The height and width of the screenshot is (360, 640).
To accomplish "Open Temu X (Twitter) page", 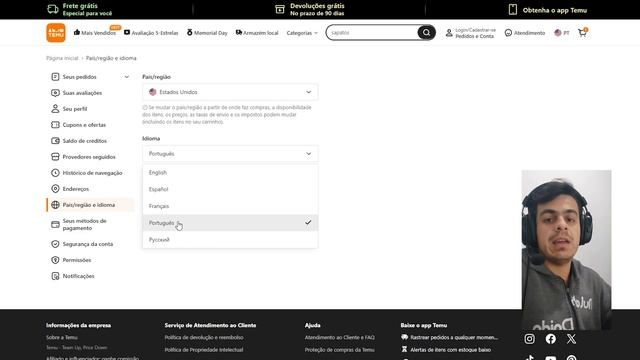I will pyautogui.click(x=571, y=339).
